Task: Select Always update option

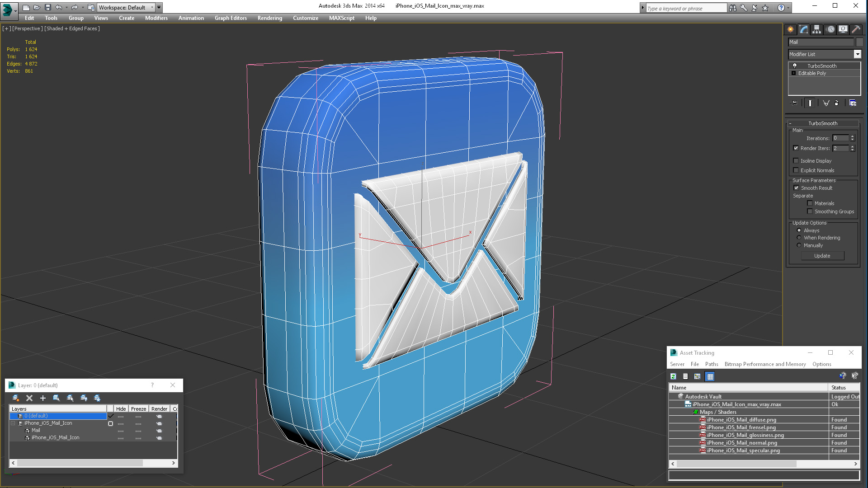Action: tap(799, 230)
